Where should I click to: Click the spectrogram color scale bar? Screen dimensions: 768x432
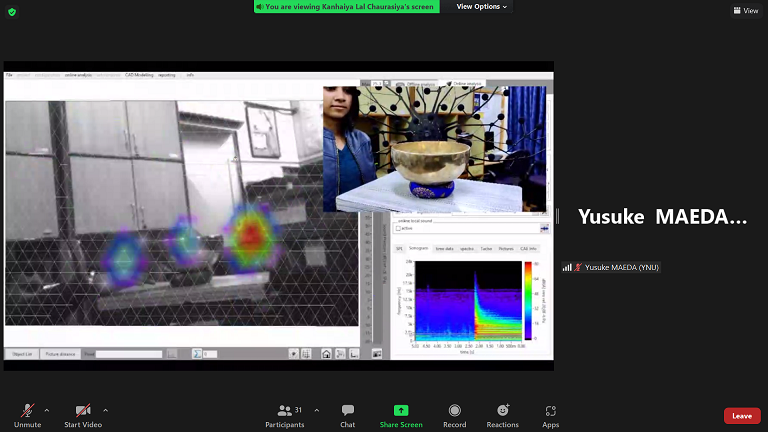pos(528,298)
